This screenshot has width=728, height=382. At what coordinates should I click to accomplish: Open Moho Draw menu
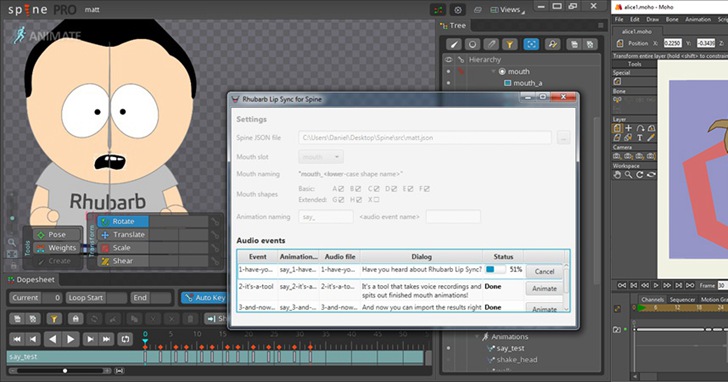(x=652, y=19)
